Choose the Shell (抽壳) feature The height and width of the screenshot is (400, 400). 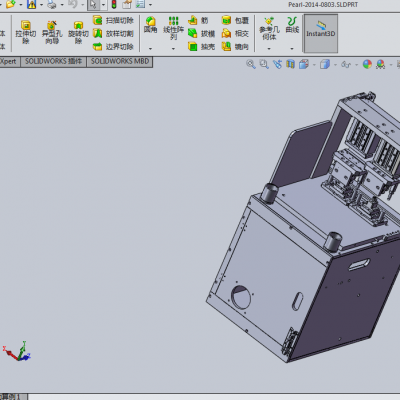click(201, 47)
